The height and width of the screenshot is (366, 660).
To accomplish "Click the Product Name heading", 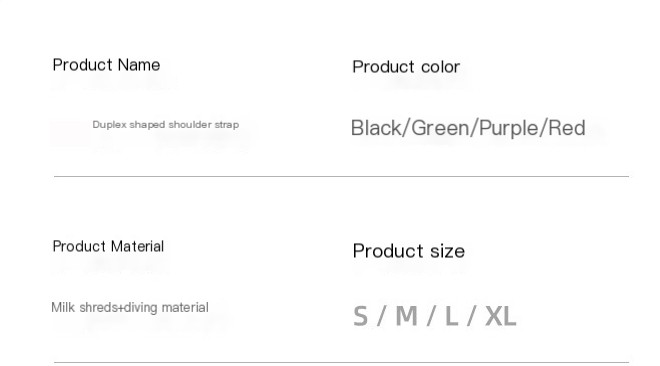I will coord(106,65).
